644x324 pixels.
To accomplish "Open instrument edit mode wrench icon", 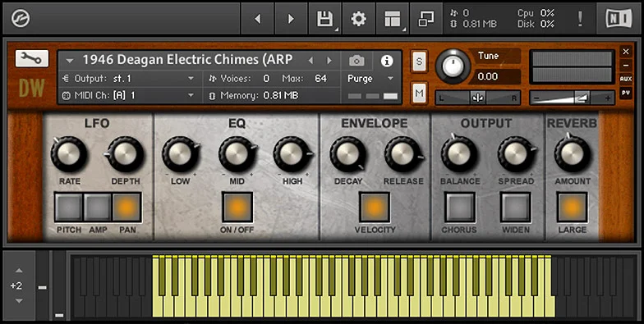I will 31,59.
